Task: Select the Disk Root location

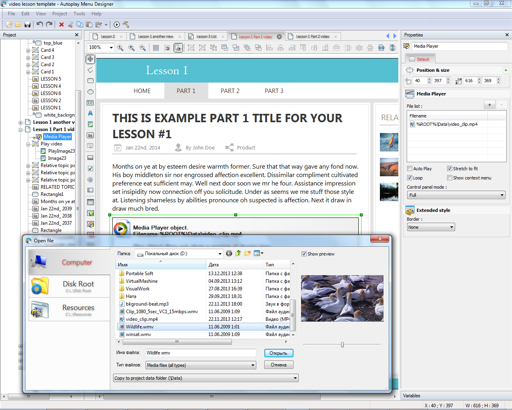Action: [69, 286]
